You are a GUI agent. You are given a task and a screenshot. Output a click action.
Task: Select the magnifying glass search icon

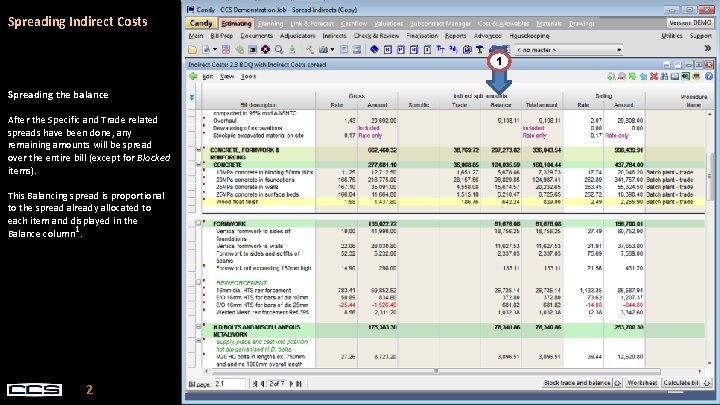point(279,50)
